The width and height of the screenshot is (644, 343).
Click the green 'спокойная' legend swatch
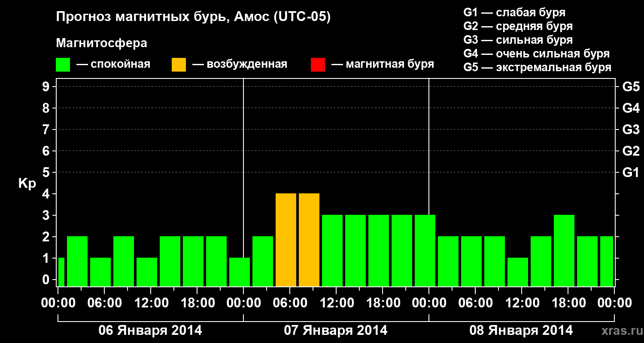(x=63, y=65)
